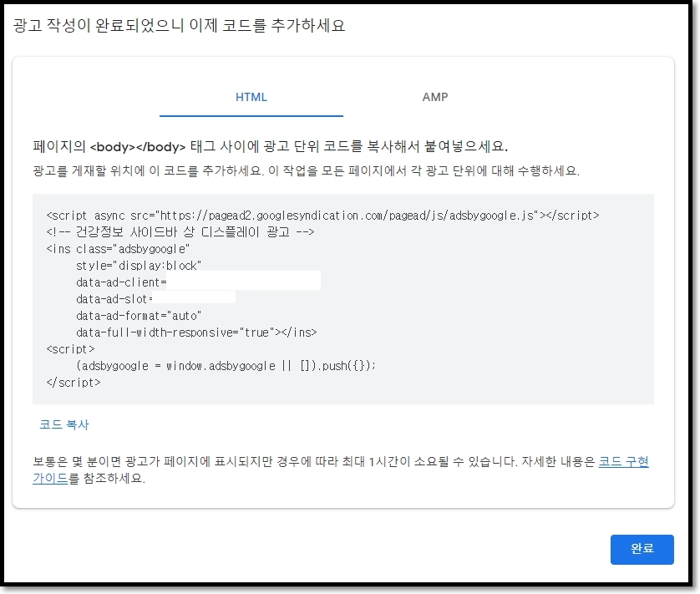The image size is (700, 594).
Task: Click the data-full-width-responsive="true" line
Action: pos(196,333)
